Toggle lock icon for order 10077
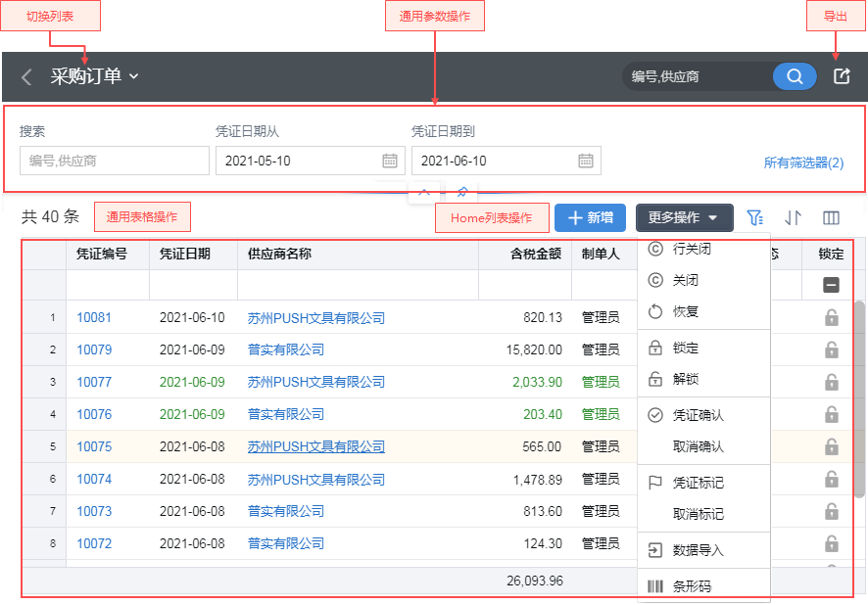868x605 pixels. (x=831, y=382)
